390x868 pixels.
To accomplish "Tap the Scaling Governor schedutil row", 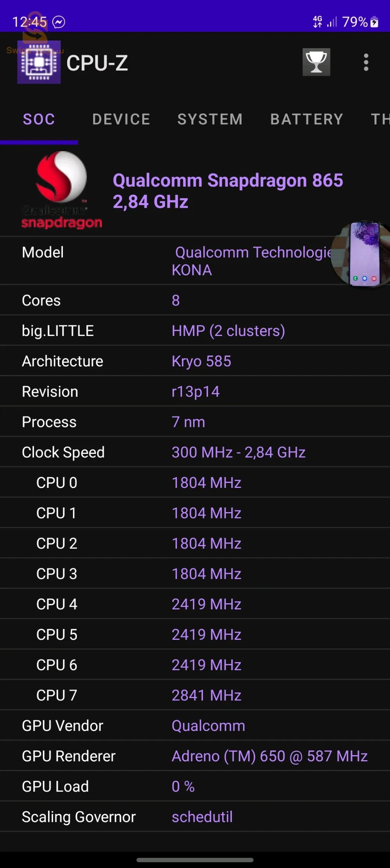I will coord(195,816).
